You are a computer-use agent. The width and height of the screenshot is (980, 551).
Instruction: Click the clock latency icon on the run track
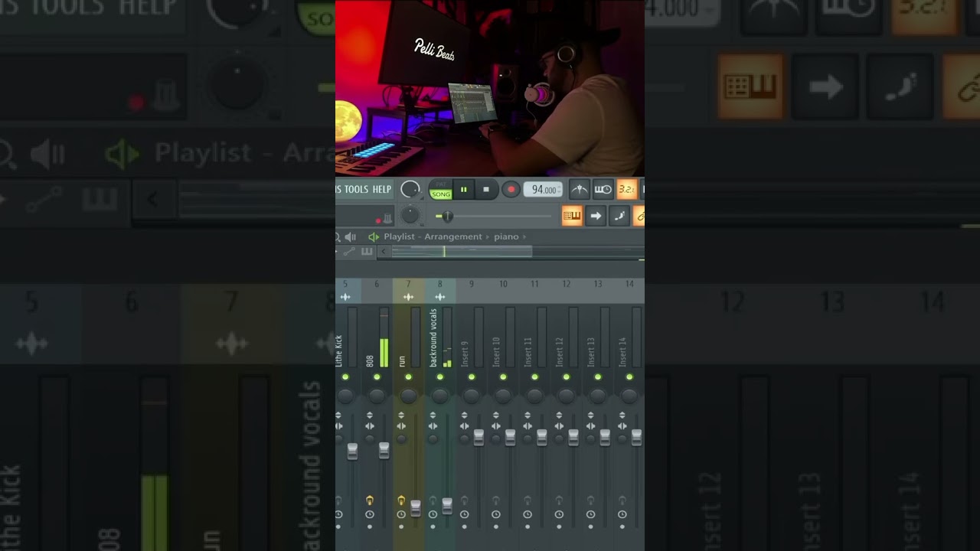click(x=401, y=514)
